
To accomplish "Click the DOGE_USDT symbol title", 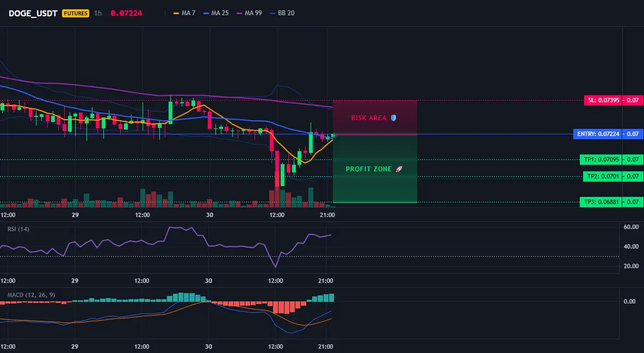I will (33, 13).
